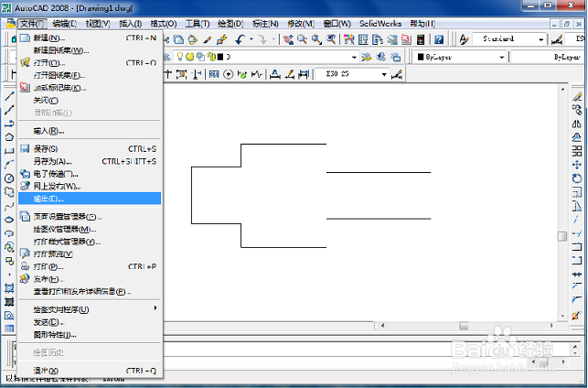Click the Layer Previous icon
Viewport: 588px width, 388px height.
[381, 57]
